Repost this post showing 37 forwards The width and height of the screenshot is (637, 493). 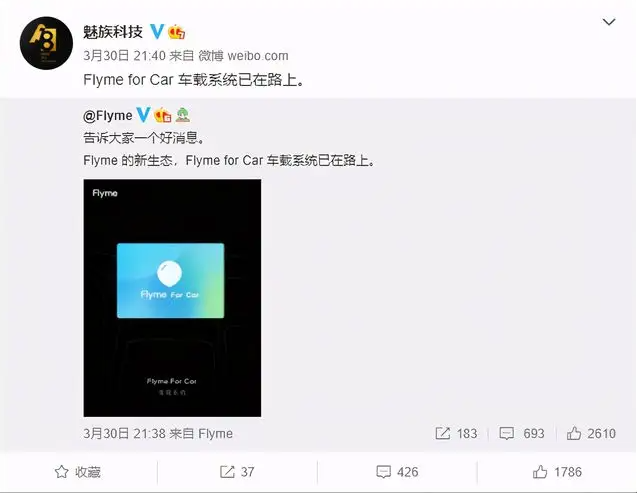[237, 472]
